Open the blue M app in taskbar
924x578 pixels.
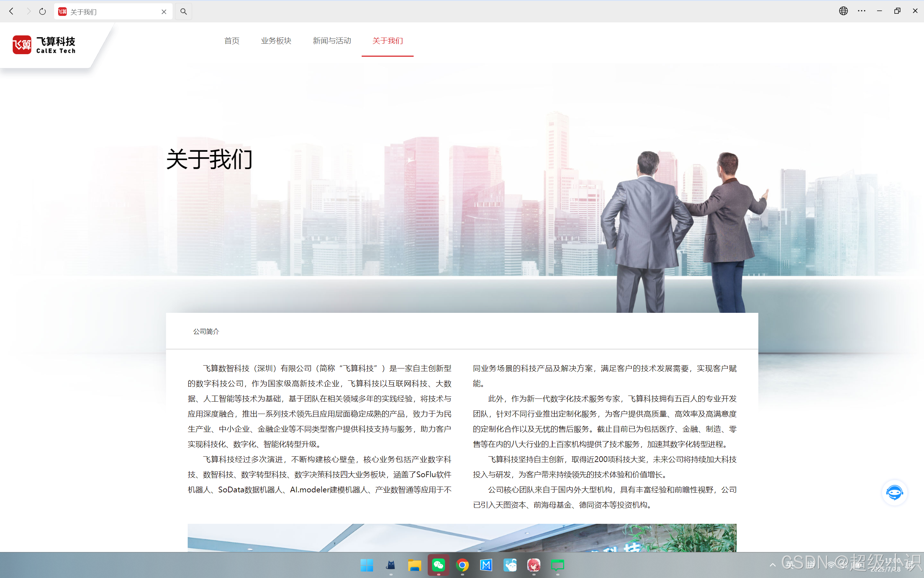[x=486, y=565]
